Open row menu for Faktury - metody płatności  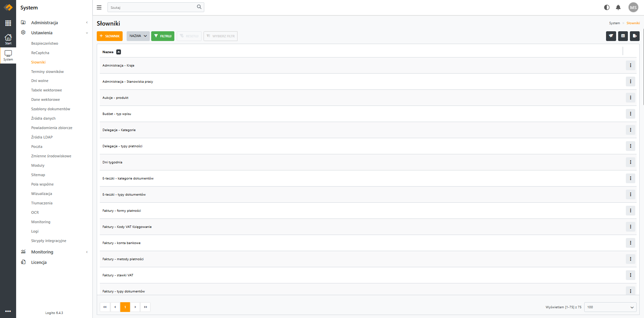(631, 259)
